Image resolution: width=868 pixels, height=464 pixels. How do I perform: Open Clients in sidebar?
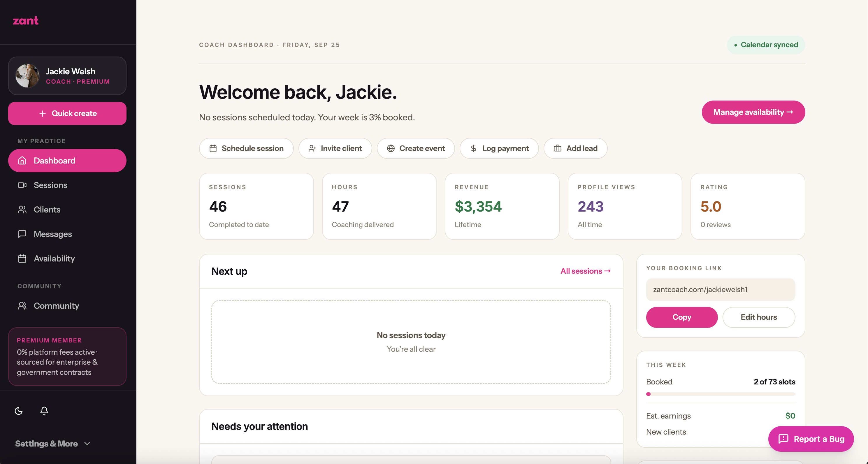pos(67,210)
